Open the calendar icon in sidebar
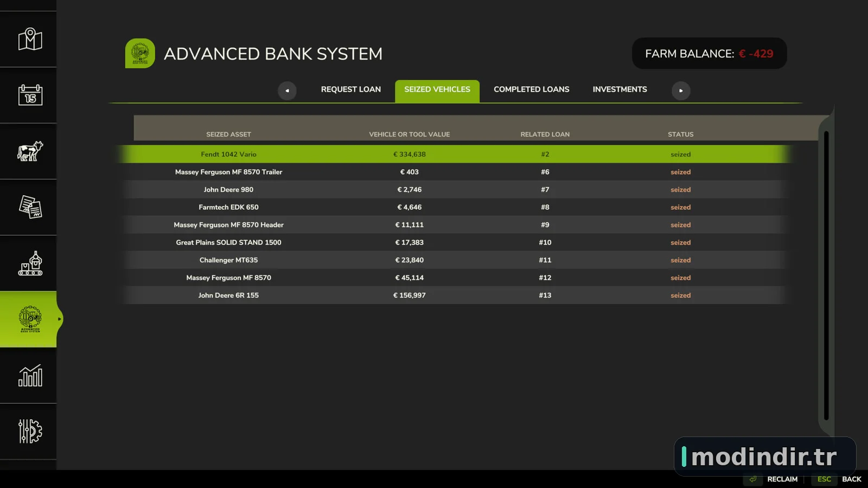The image size is (868, 488). [x=30, y=95]
